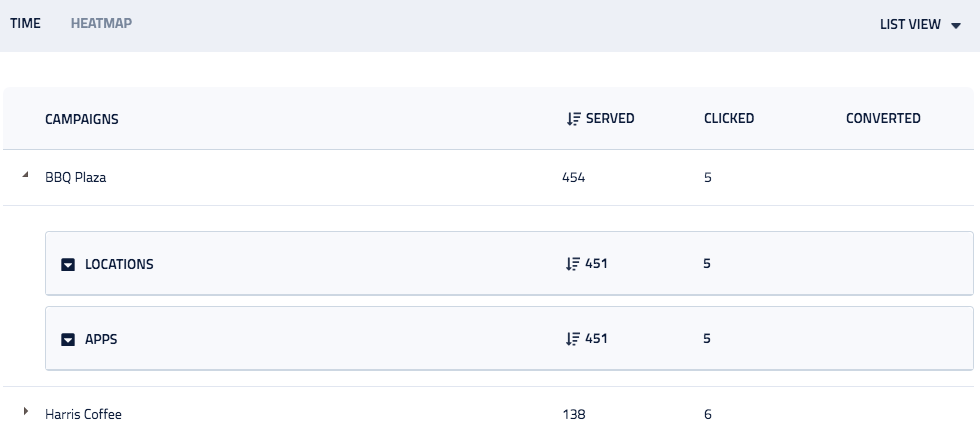Click sort icon in APPS row
Viewport: 980px width, 435px height.
tap(572, 339)
